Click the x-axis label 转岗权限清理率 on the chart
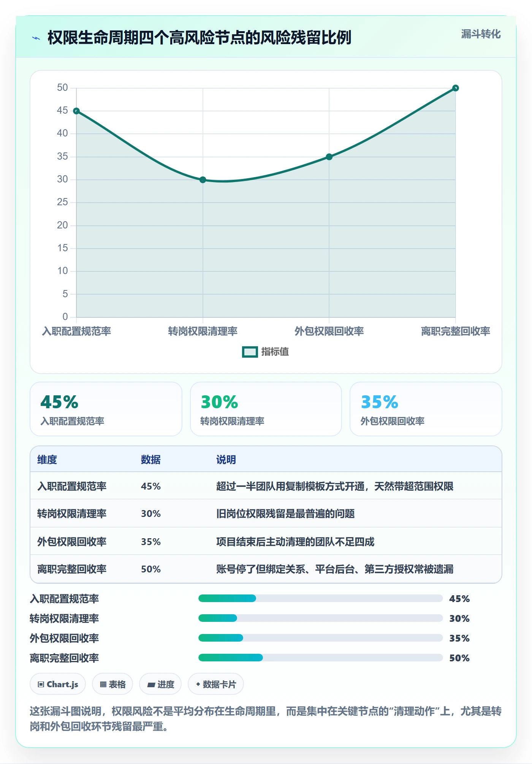532x764 pixels. [x=203, y=331]
